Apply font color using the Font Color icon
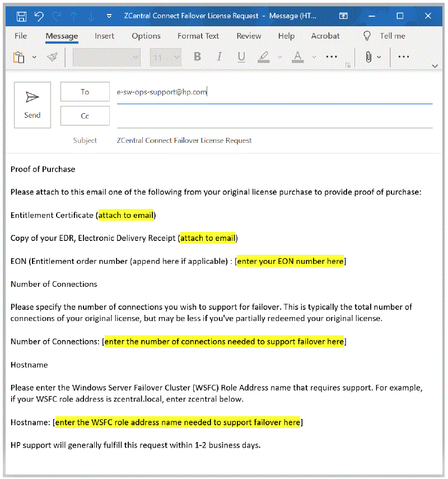 297,57
